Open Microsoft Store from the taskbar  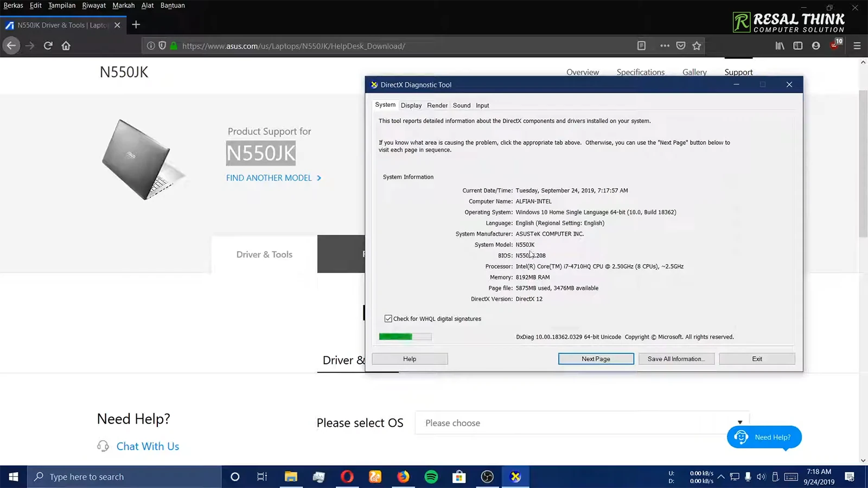459,477
